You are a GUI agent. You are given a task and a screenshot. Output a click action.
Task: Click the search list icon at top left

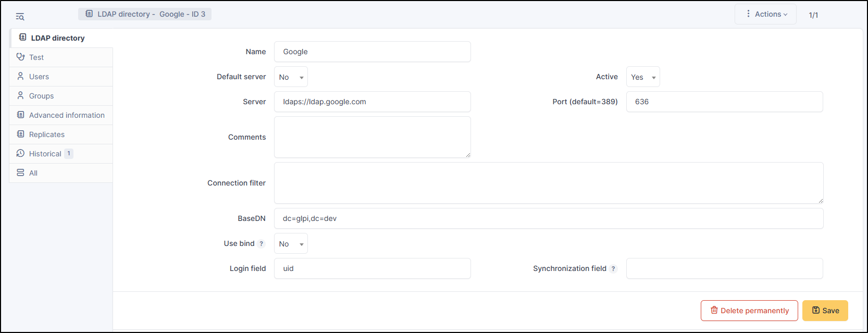20,17
